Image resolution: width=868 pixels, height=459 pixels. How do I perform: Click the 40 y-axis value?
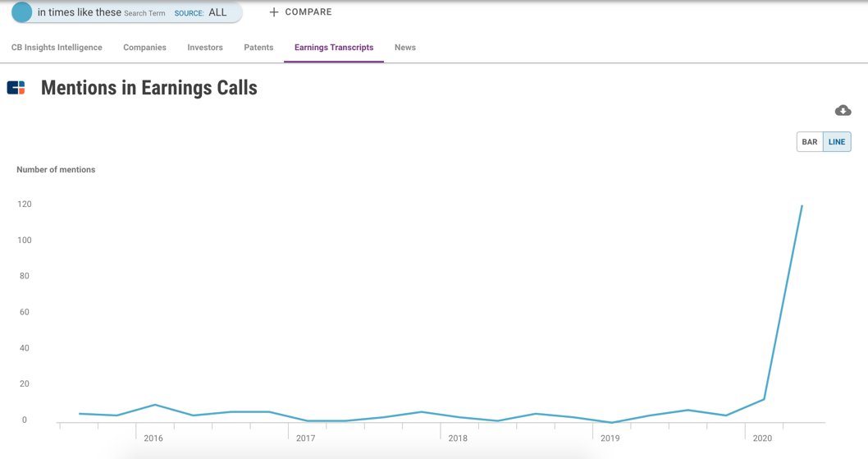click(25, 348)
